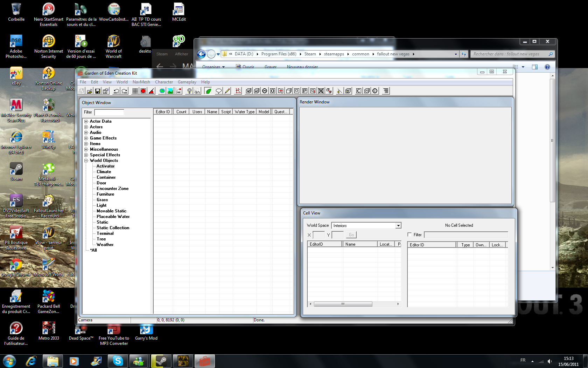Click the globe World toolbar icon

162,91
